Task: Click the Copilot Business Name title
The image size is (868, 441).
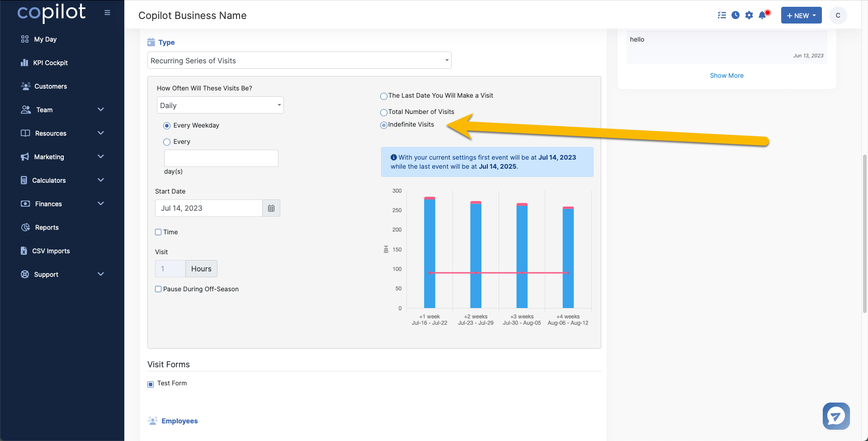Action: (x=192, y=15)
